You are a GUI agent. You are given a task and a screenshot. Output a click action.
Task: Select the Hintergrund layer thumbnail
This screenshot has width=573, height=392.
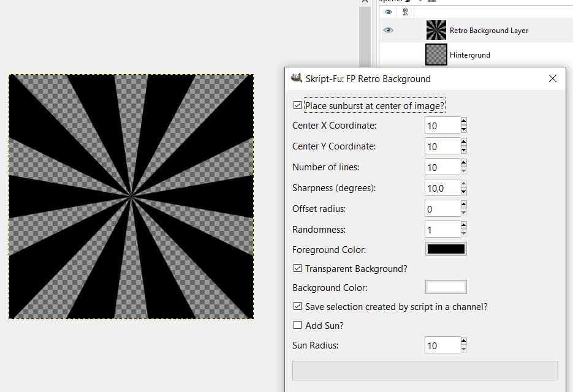(x=436, y=55)
